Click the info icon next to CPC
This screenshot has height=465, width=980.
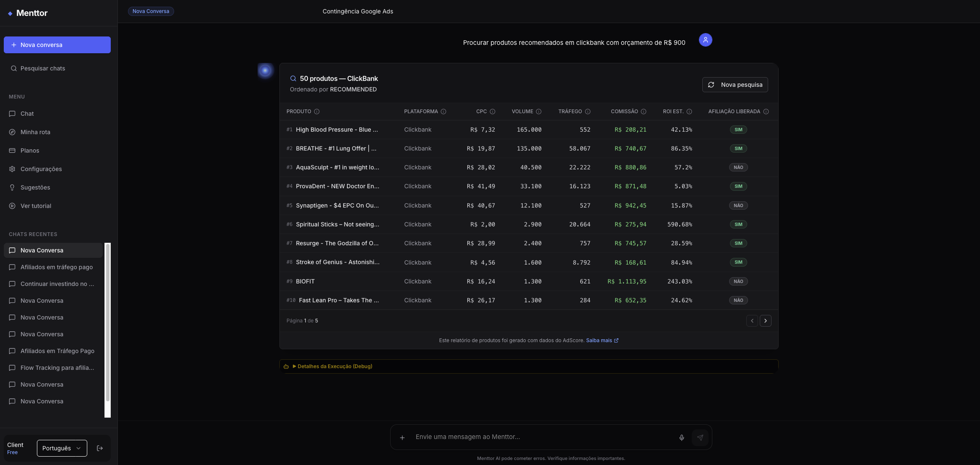click(493, 112)
